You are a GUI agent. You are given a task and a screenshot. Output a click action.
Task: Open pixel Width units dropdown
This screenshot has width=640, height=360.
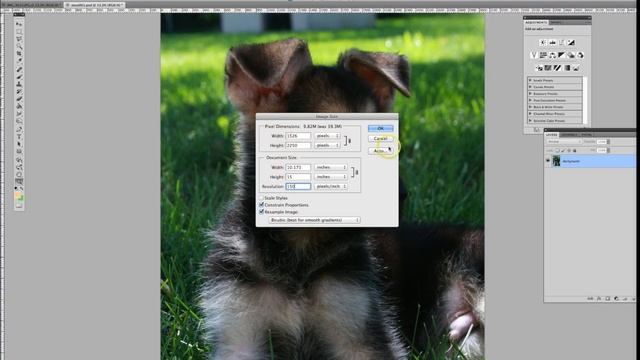click(x=327, y=136)
